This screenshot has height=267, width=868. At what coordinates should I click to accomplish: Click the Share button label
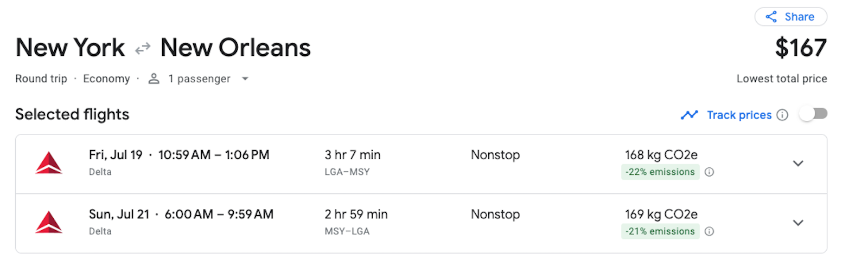[x=799, y=17]
